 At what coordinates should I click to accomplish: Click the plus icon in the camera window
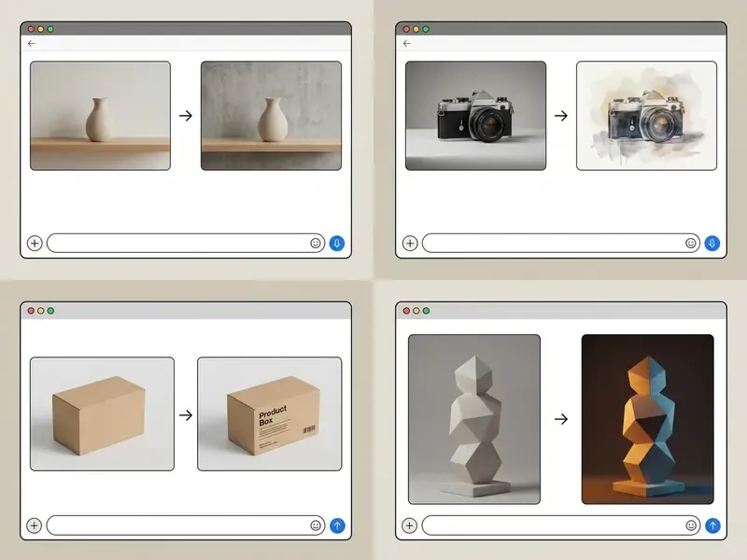pos(410,244)
